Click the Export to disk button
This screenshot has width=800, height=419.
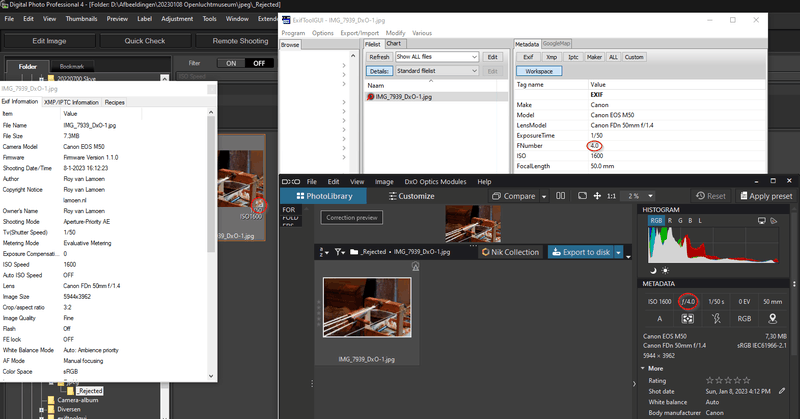click(581, 252)
